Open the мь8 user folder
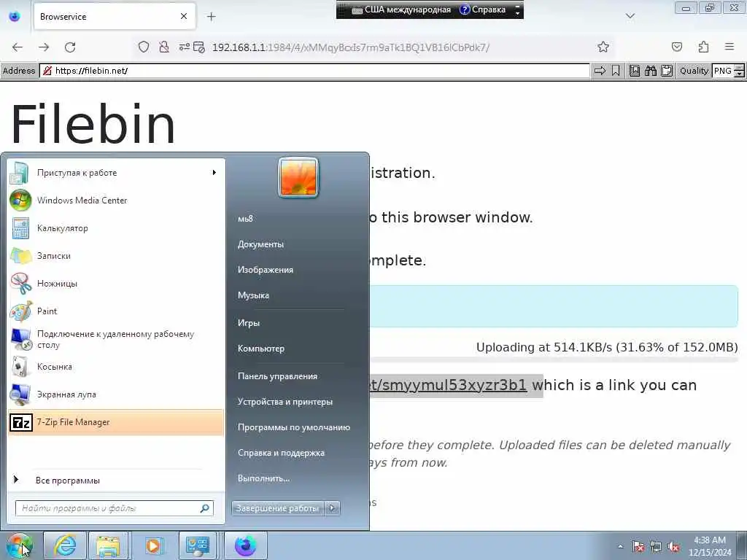Viewport: 747px width, 560px height. (x=245, y=219)
